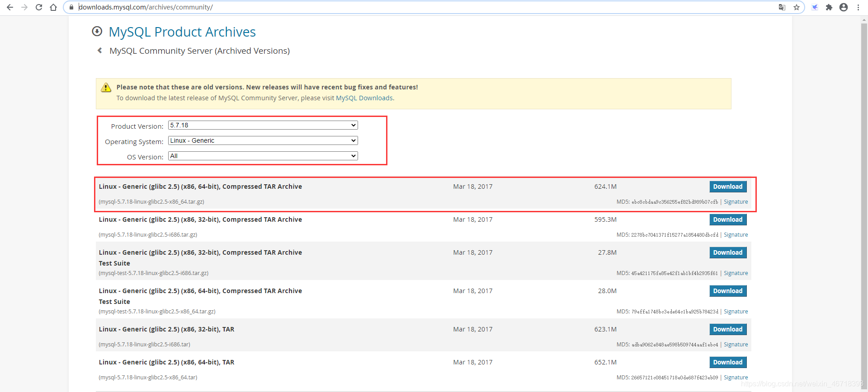Image resolution: width=868 pixels, height=392 pixels.
Task: Open Signature for mysql-test x86_64 tar.gz
Action: click(x=736, y=312)
